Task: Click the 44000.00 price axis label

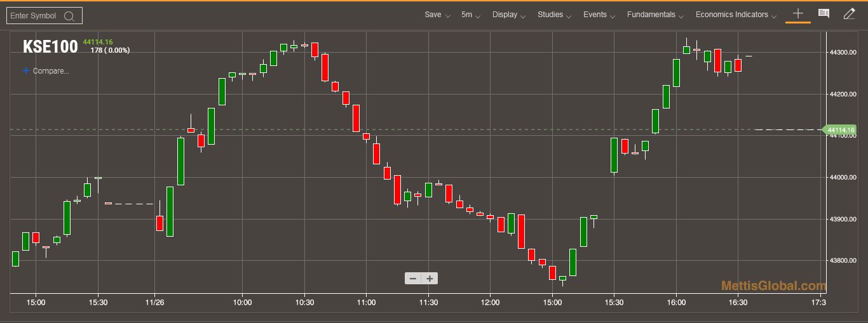Action: [843, 177]
